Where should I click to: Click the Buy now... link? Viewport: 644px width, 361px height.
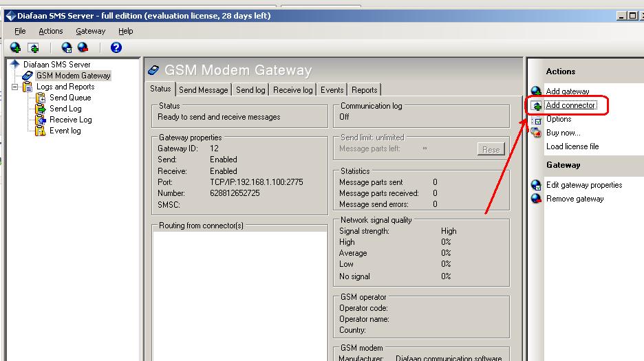(563, 133)
